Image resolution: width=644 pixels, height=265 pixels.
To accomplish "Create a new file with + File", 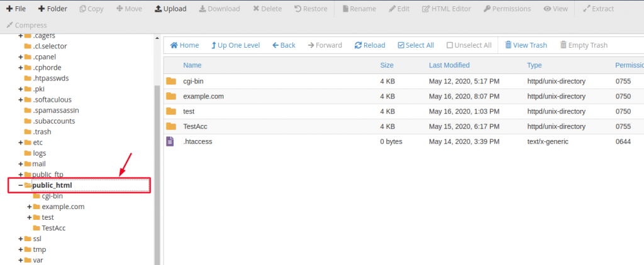I will (x=16, y=9).
